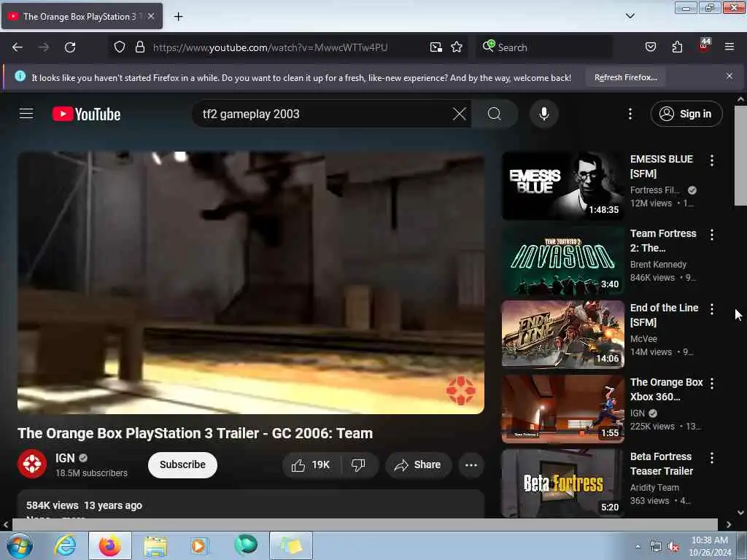
Task: Click the muted volume tray icon
Action: [673, 547]
